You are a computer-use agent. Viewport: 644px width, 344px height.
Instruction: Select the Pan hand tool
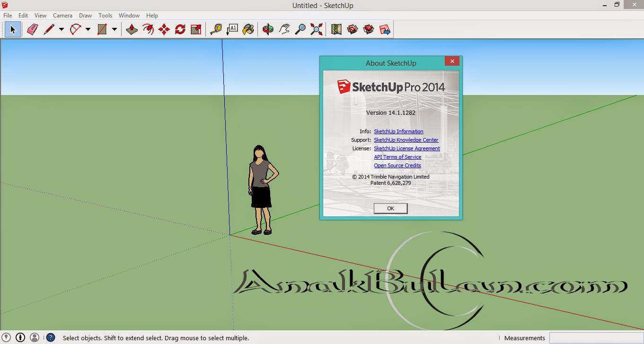pos(284,30)
